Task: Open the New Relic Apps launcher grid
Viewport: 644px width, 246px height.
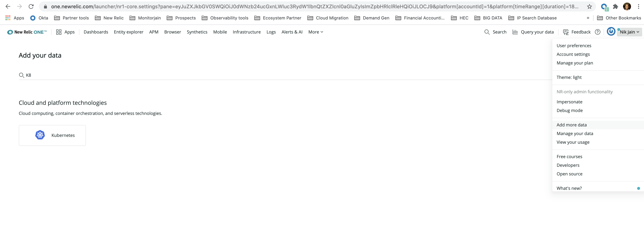Action: pyautogui.click(x=65, y=32)
